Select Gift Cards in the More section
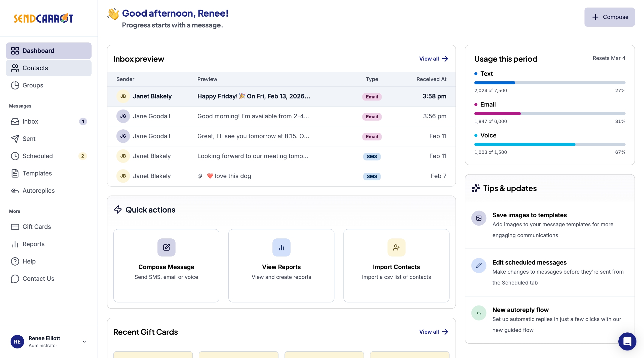This screenshot has height=358, width=644. pos(37,227)
